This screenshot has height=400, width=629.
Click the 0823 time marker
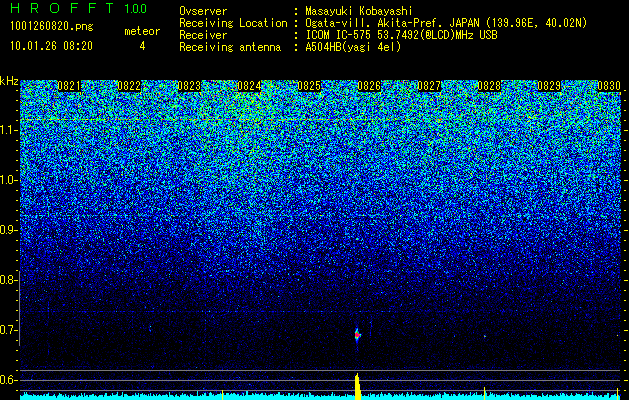(x=189, y=86)
